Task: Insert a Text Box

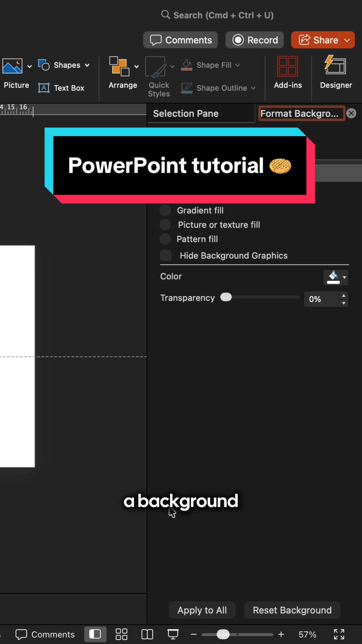Action: click(61, 88)
